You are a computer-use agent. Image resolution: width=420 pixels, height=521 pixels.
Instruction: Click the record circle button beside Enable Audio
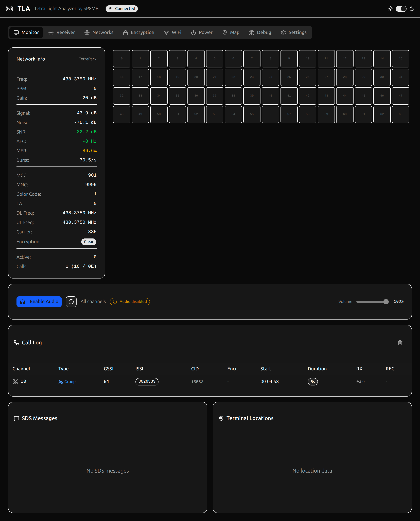point(71,302)
